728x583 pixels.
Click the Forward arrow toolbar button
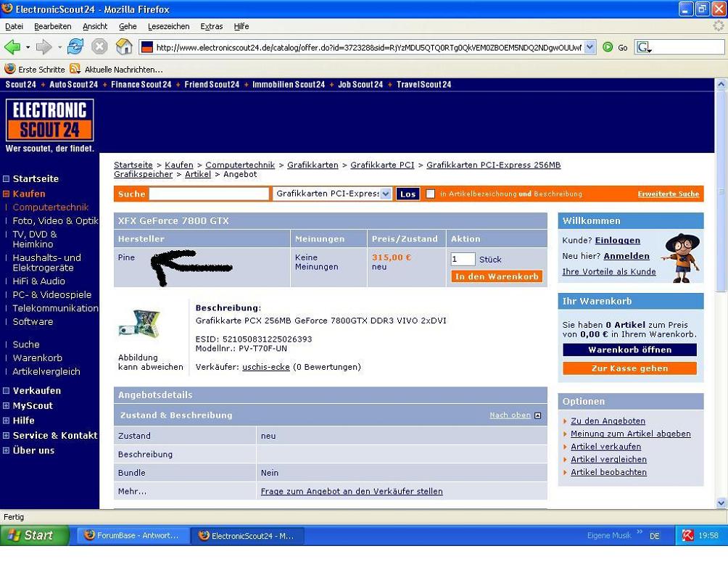click(x=44, y=47)
